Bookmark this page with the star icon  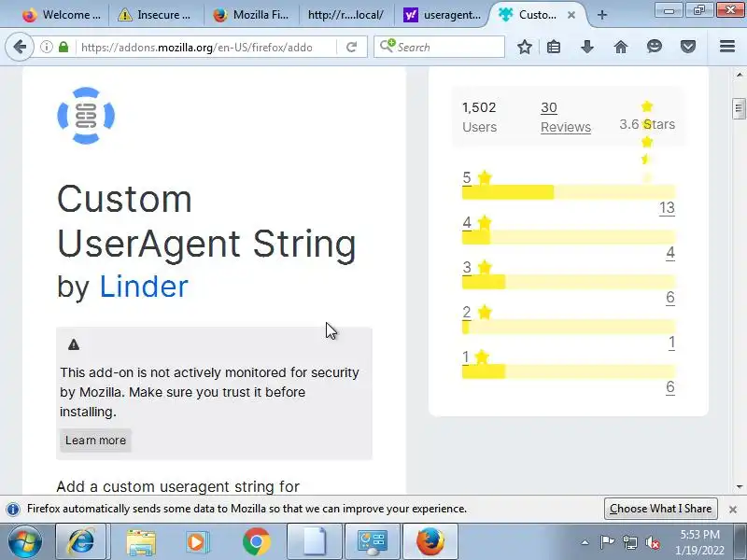[x=525, y=47]
